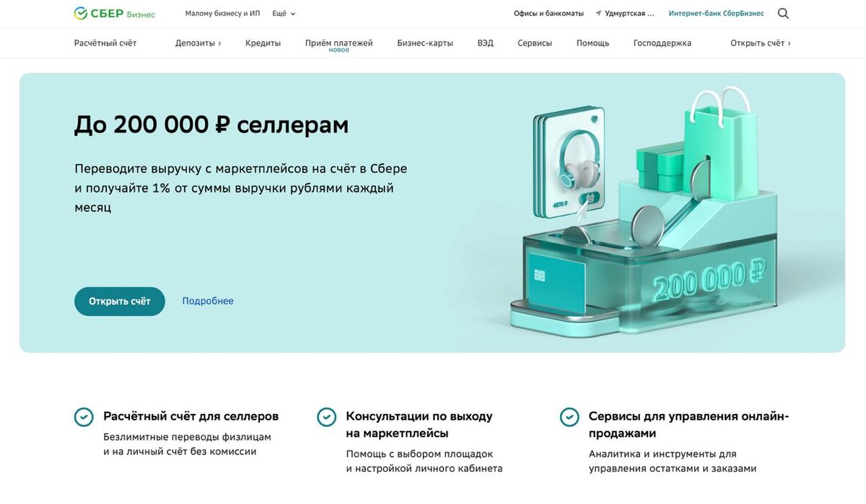The image size is (866, 504).
Task: Go to Бизнес-карты section
Action: [x=425, y=43]
